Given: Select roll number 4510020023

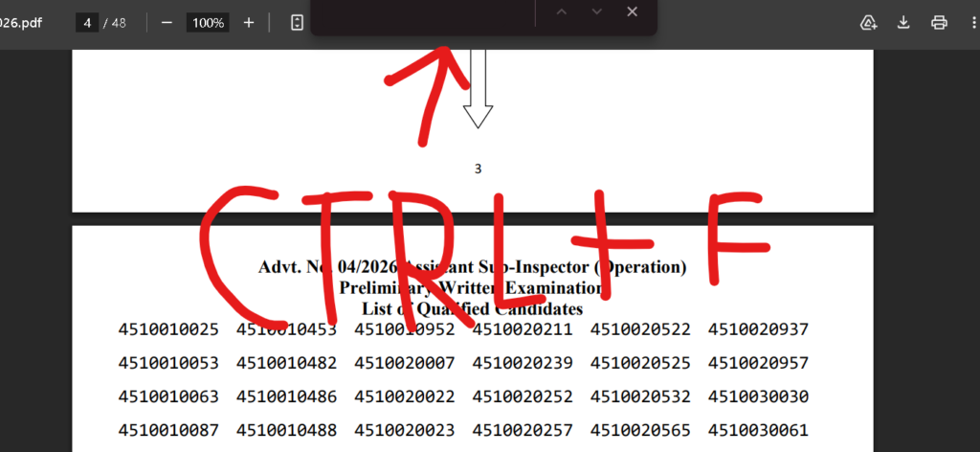Looking at the screenshot, I should click(405, 431).
